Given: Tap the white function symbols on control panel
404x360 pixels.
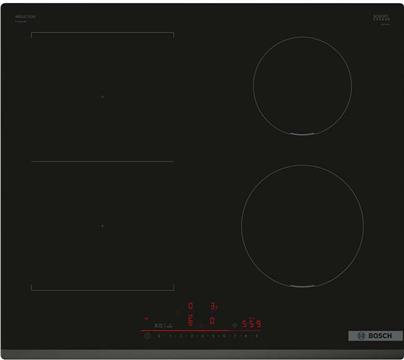Looking at the screenshot, I should (x=164, y=325).
